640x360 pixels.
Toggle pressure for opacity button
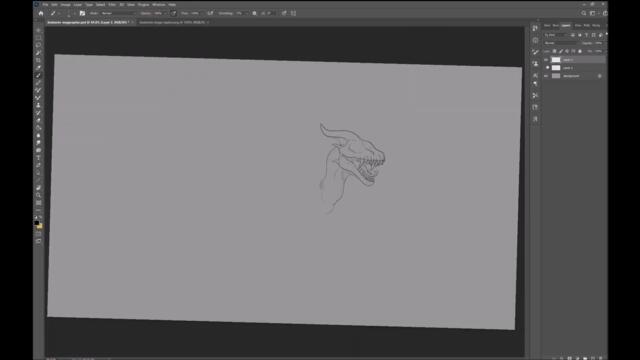173,13
